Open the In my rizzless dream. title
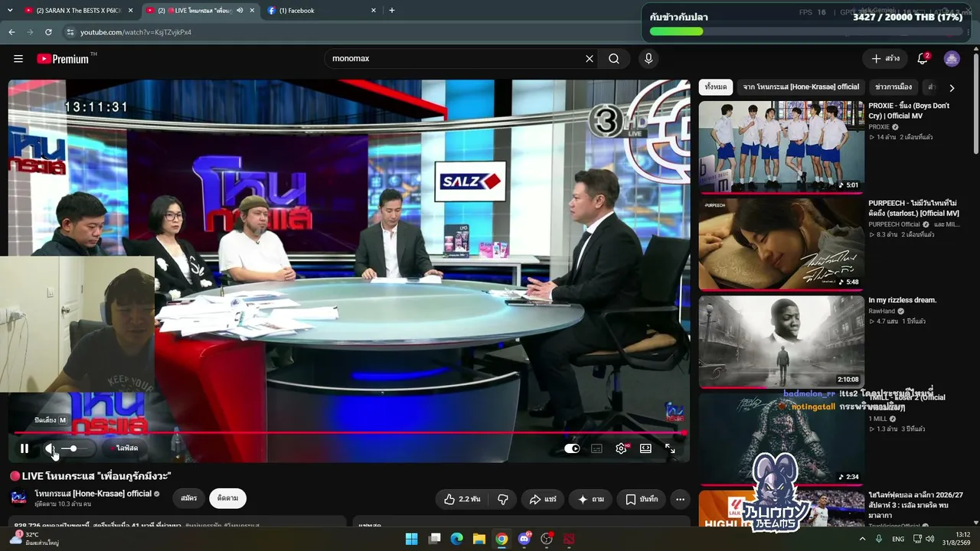This screenshot has height=551, width=980. tap(902, 300)
